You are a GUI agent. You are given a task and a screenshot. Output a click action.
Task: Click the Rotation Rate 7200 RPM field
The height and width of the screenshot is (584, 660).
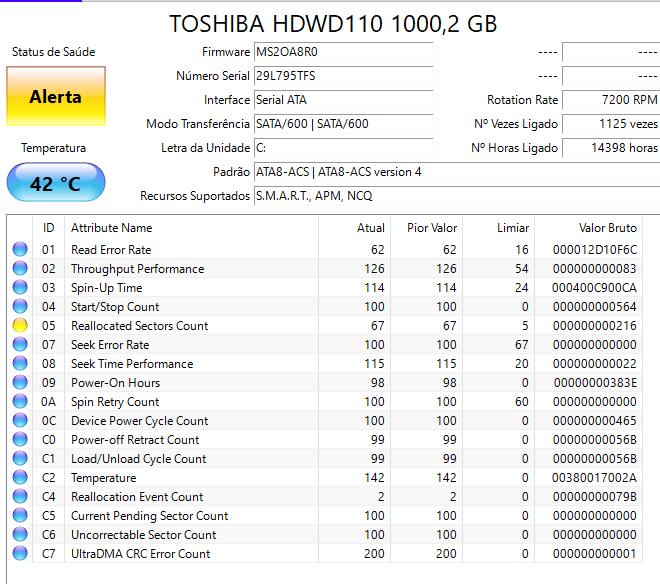pyautogui.click(x=611, y=100)
